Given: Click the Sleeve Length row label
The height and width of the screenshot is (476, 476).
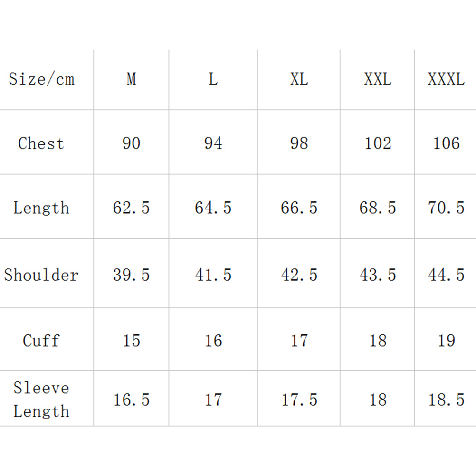Looking at the screenshot, I should coord(41,400).
